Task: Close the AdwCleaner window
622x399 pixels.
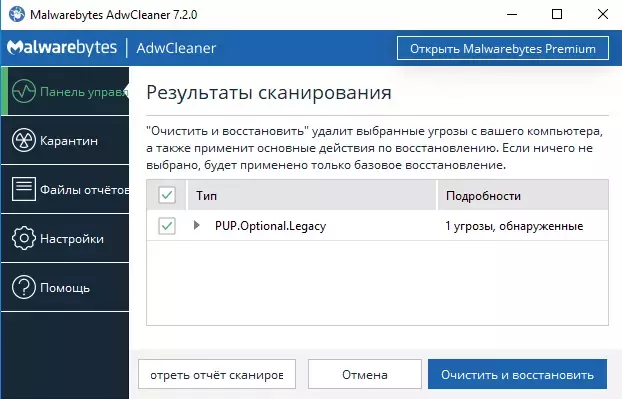Action: (x=603, y=14)
